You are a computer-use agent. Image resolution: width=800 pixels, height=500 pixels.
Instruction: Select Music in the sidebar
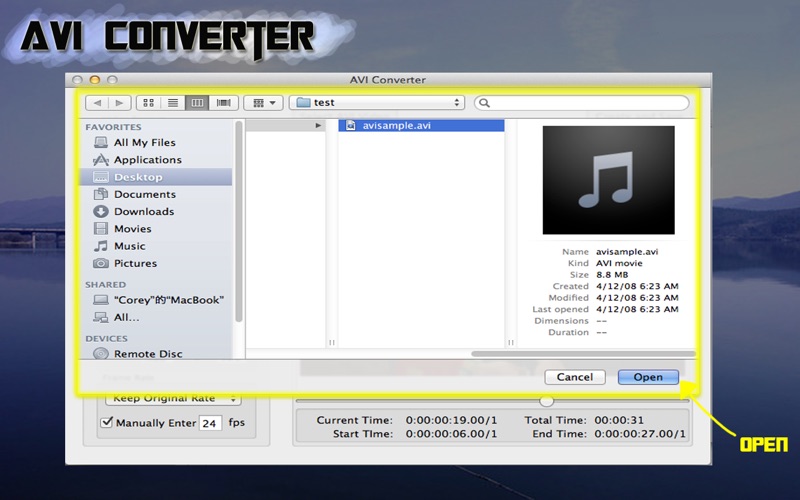[x=156, y=246]
